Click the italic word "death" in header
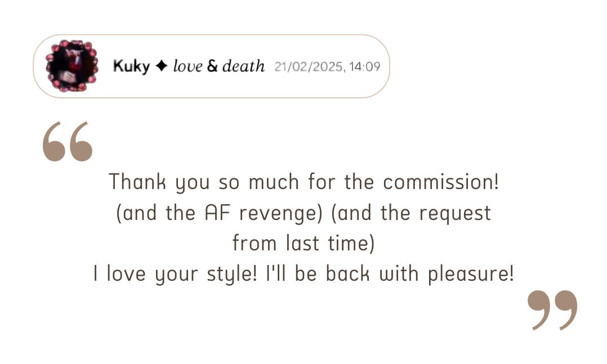Screen dimensions: 607x364 [x=243, y=66]
